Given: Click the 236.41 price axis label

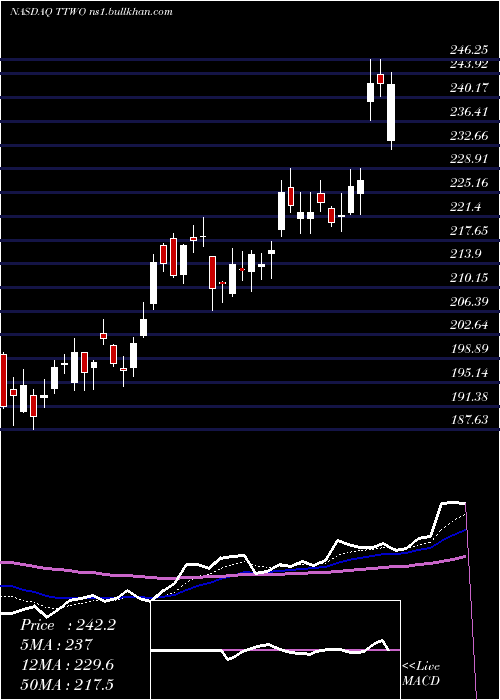Looking at the screenshot, I should tap(468, 112).
